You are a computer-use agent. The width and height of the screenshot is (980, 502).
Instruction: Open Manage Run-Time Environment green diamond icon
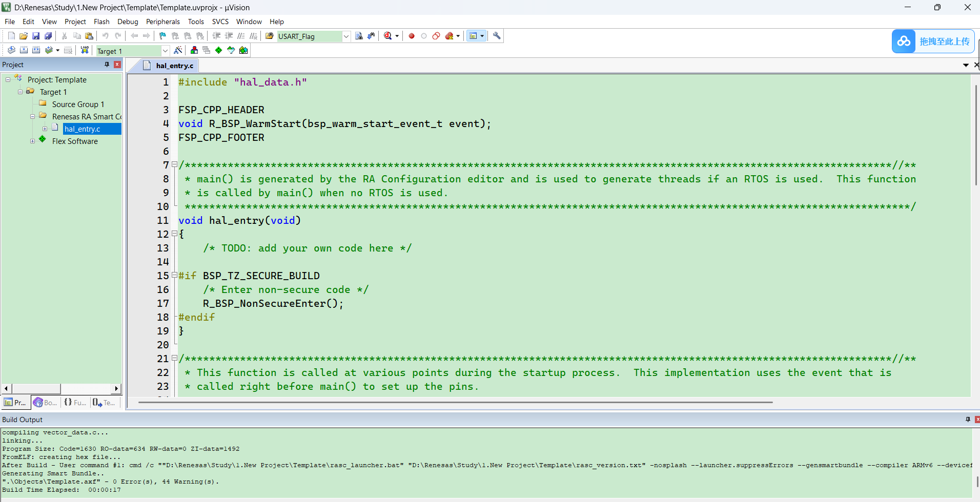click(x=219, y=50)
